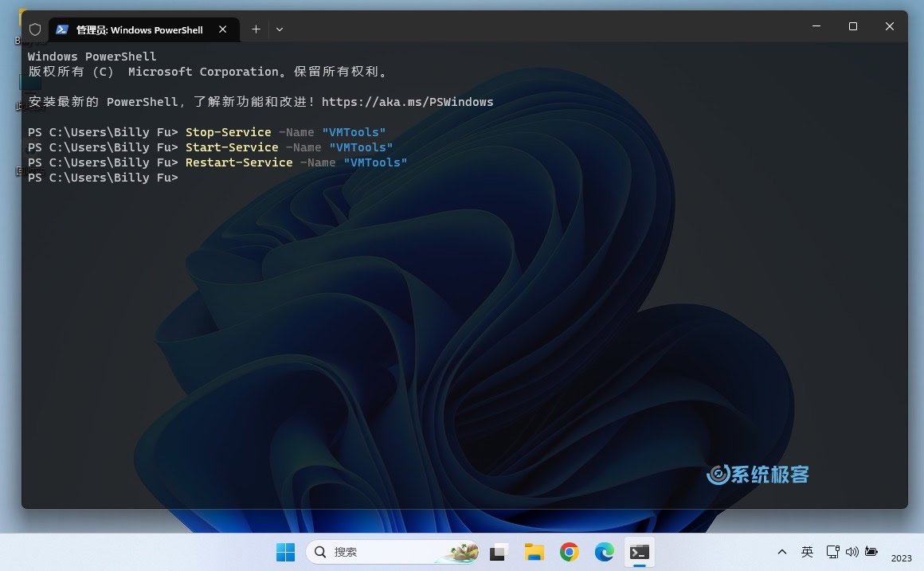Viewport: 924px width, 571px height.
Task: Click the Microsoft Corporation copyright line
Action: tap(208, 72)
